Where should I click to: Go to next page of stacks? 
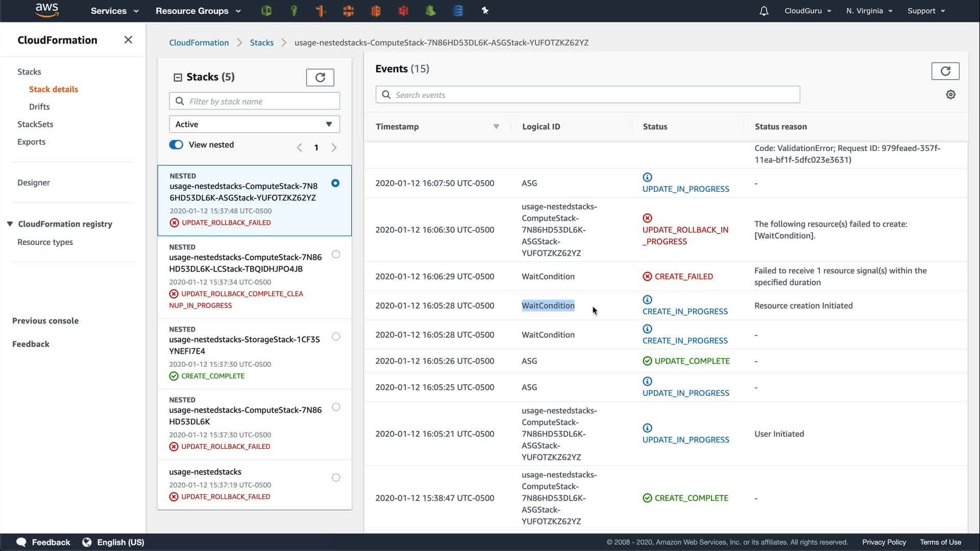click(x=334, y=148)
